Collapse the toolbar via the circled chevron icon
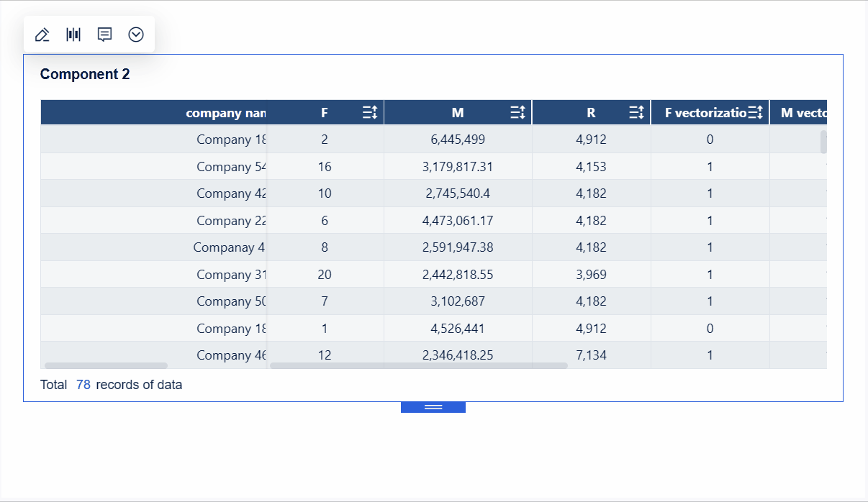 tap(136, 34)
